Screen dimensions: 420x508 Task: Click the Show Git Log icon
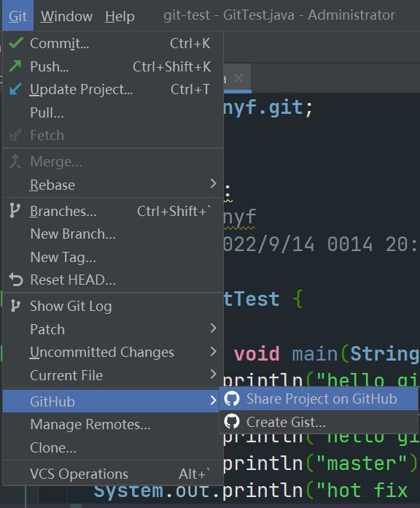coord(15,306)
